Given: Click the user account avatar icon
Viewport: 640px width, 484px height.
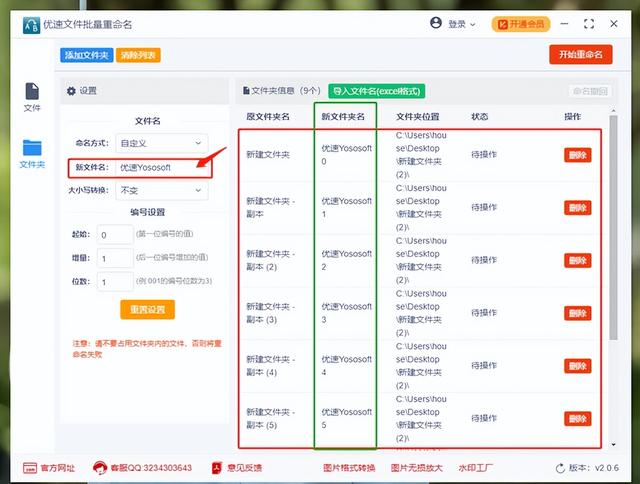Looking at the screenshot, I should pyautogui.click(x=436, y=23).
